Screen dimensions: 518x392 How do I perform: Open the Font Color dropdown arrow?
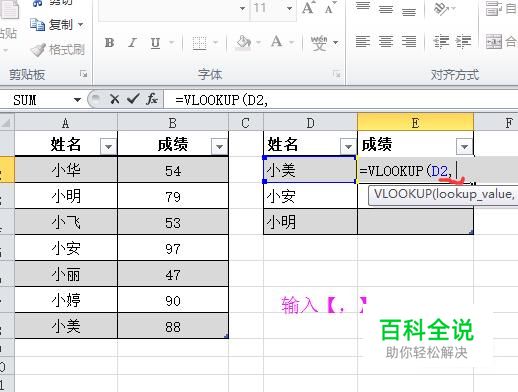(291, 43)
